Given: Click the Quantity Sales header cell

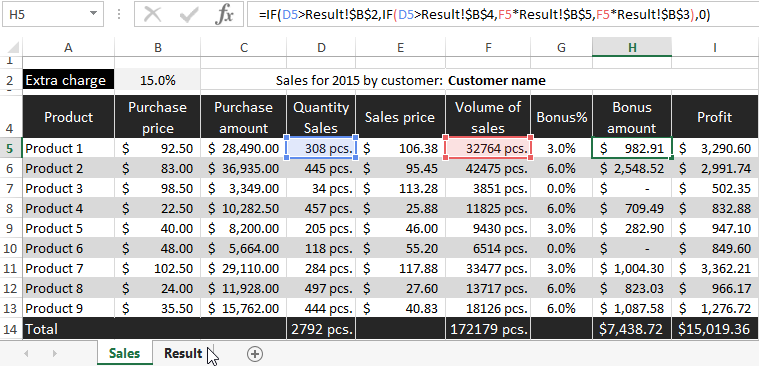Looking at the screenshot, I should point(321,117).
